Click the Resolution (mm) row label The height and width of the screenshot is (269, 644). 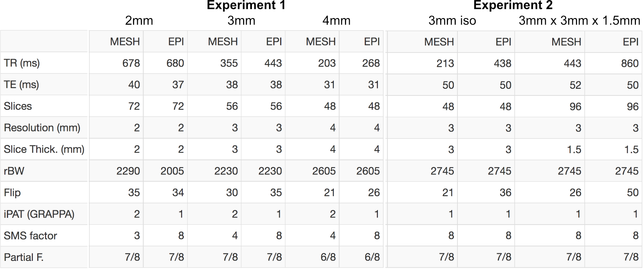point(42,128)
